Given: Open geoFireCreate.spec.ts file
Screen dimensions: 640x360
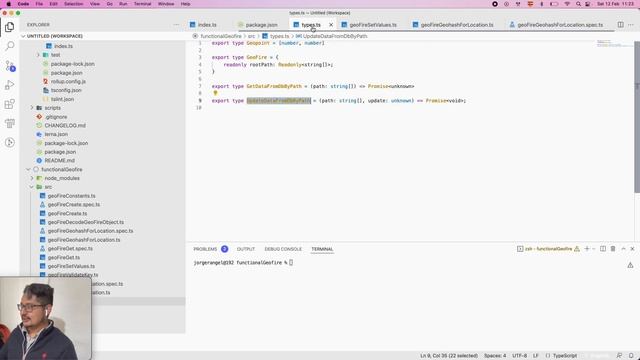Looking at the screenshot, I should 73,204.
